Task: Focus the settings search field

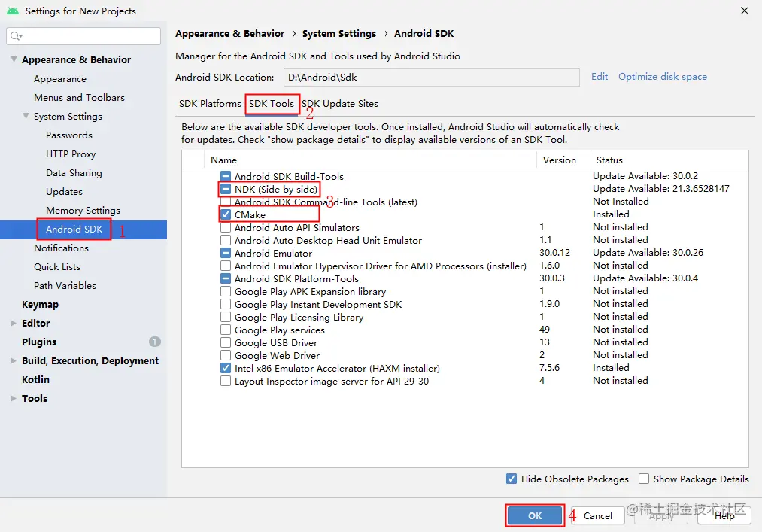Action: click(83, 36)
